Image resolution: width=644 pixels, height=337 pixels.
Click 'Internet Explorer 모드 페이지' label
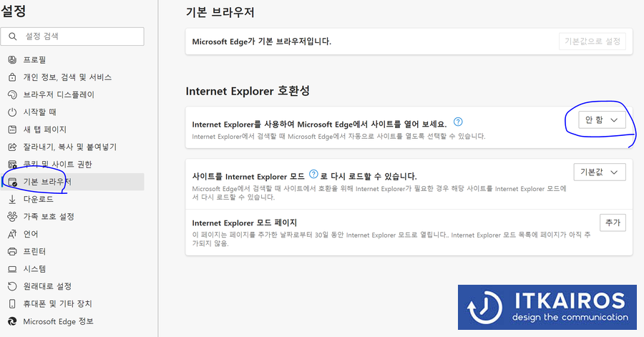tap(245, 223)
